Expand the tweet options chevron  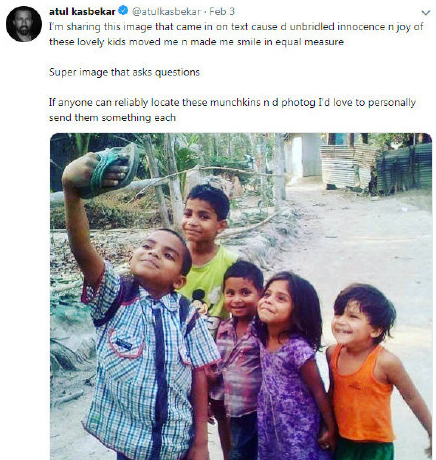tap(426, 13)
